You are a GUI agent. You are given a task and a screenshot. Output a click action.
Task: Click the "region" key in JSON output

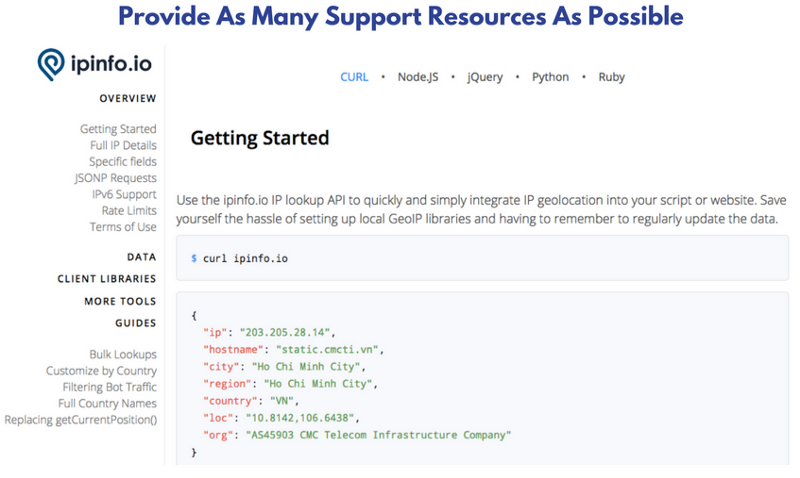click(x=227, y=384)
